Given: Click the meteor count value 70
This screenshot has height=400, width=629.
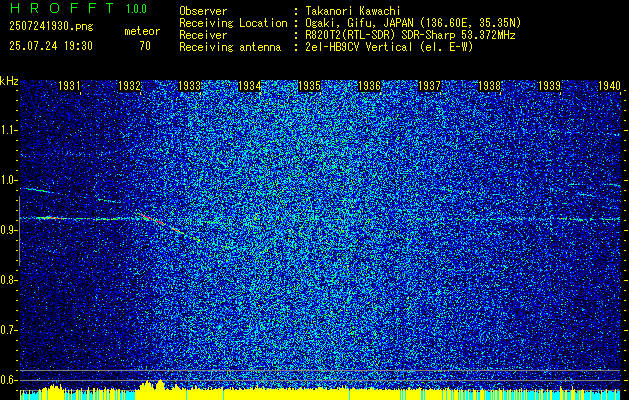Looking at the screenshot, I should [x=145, y=46].
